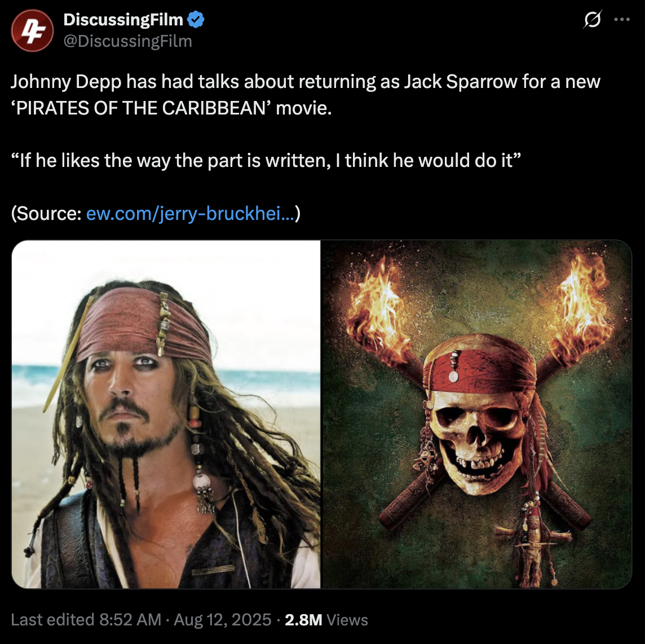
Task: Click the quoted line about the part
Action: [266, 161]
